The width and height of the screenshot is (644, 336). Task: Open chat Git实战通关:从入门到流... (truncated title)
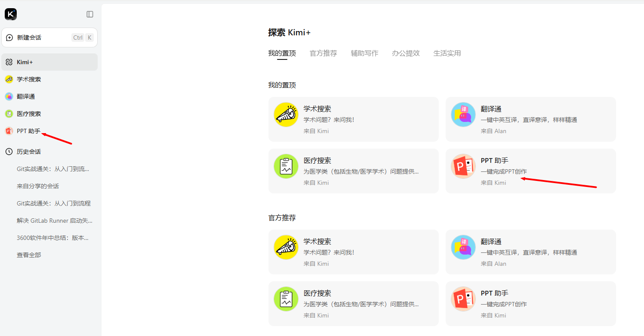(53, 169)
